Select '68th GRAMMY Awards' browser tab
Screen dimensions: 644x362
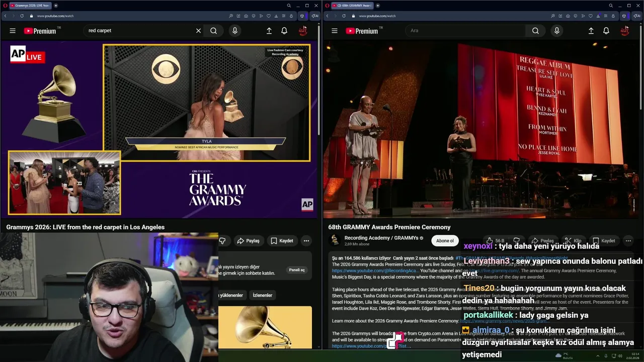click(352, 6)
